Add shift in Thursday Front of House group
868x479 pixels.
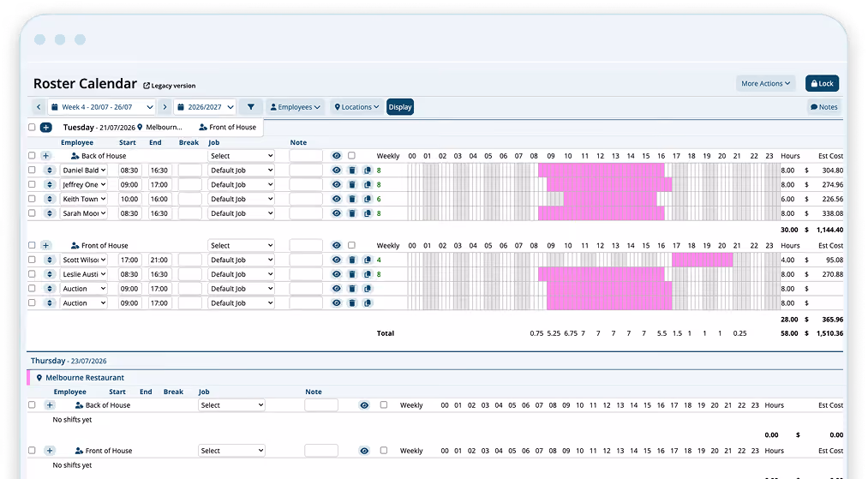[49, 451]
